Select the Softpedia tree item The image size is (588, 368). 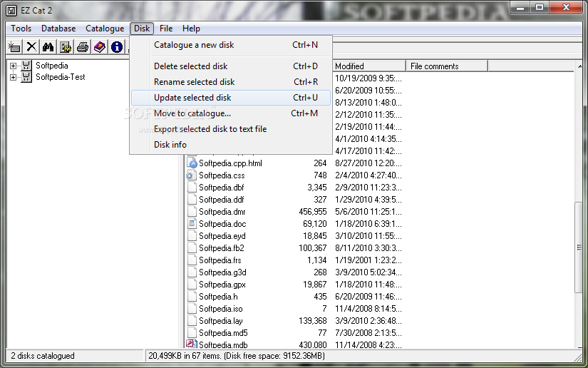click(x=52, y=66)
